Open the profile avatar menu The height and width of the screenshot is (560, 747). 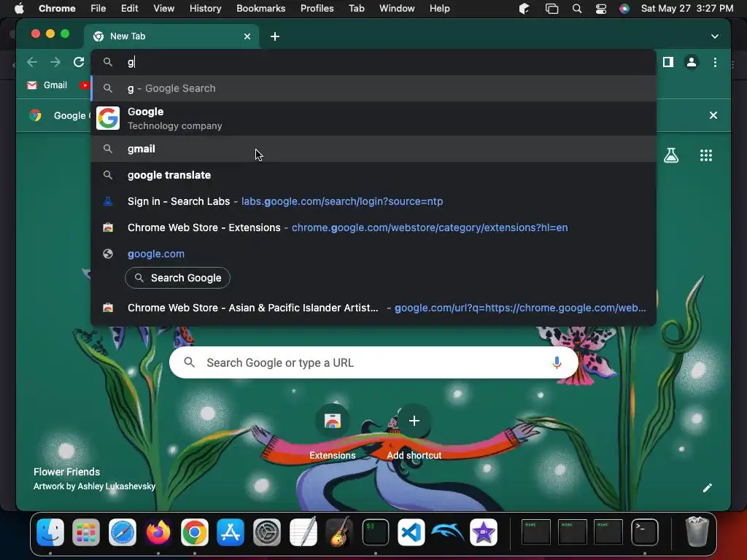coord(692,62)
